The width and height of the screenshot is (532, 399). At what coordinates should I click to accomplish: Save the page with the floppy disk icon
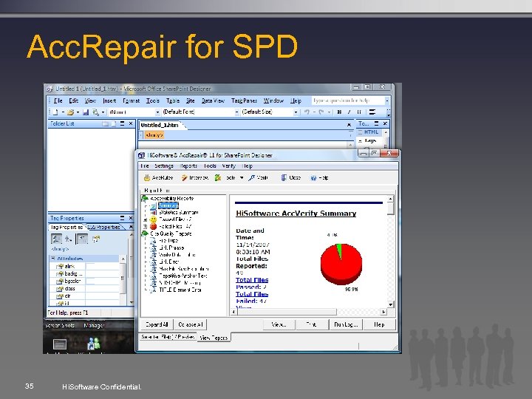pyautogui.click(x=86, y=112)
